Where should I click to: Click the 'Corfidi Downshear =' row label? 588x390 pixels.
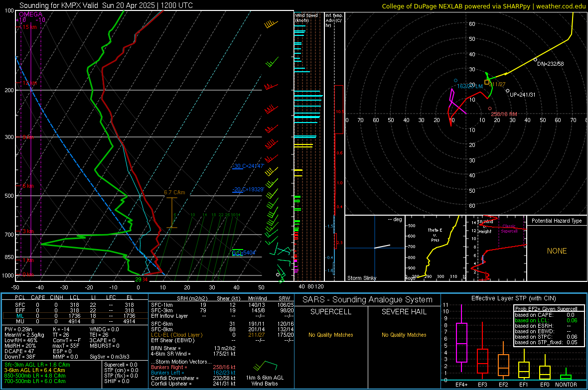(x=175, y=378)
